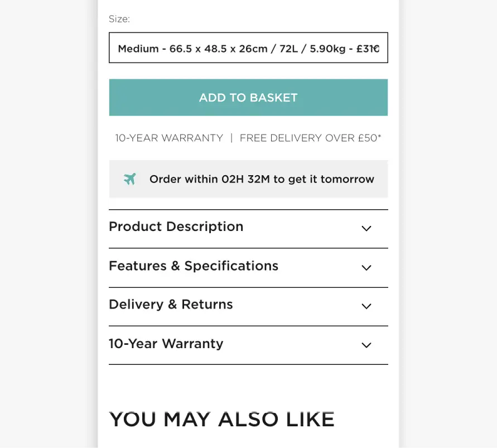Click the word tomorrow in delivery banner

tap(348, 179)
